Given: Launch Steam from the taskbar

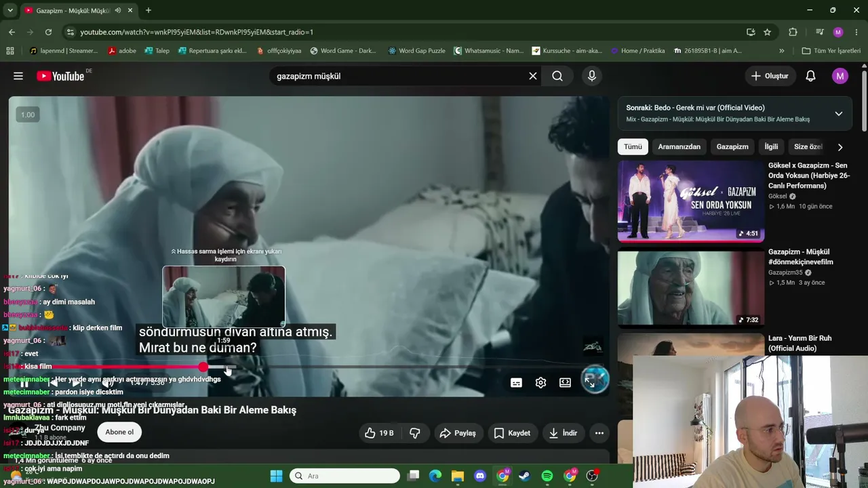Looking at the screenshot, I should (x=525, y=476).
